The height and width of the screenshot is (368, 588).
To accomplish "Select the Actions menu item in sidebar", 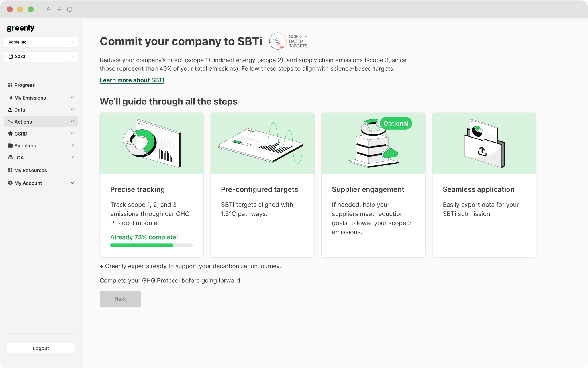I will (x=23, y=122).
